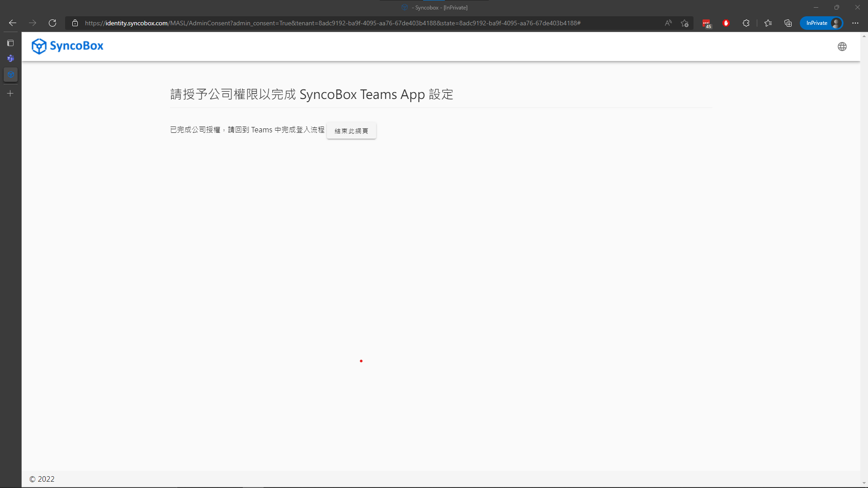Open a new tab with plus

coord(10,94)
